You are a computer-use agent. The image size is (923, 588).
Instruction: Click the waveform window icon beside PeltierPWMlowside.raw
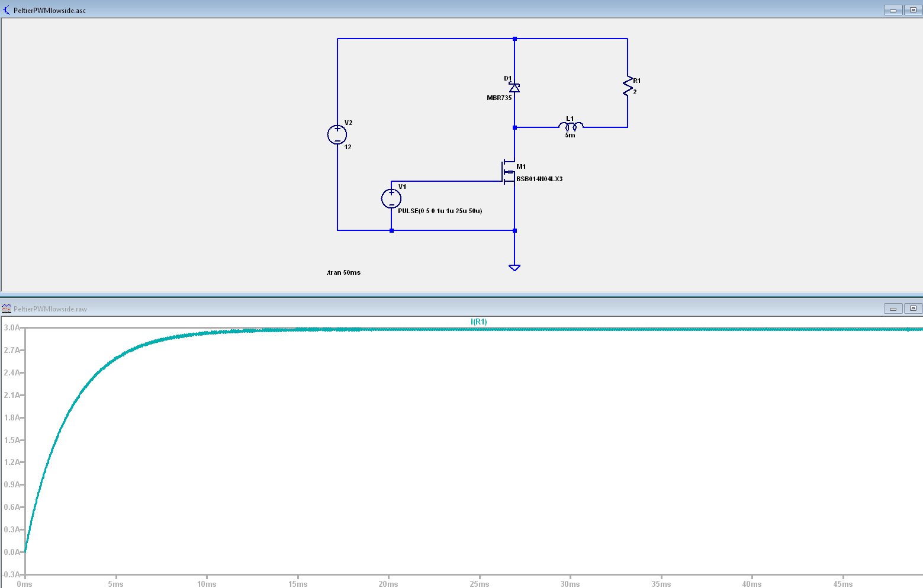tap(7, 309)
